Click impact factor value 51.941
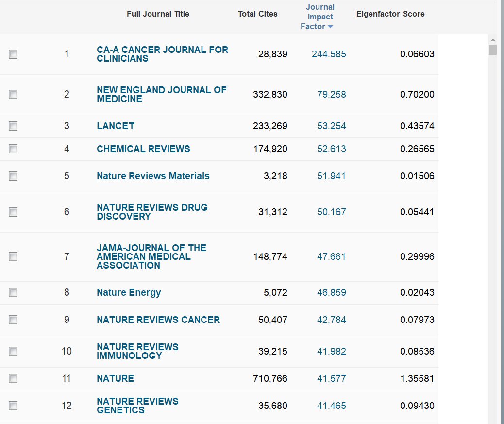Viewport: 504px width, 424px height. (x=332, y=176)
